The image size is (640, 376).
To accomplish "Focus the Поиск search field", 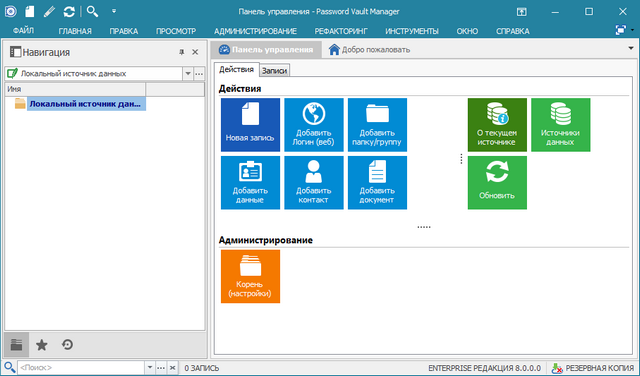I will 81,367.
